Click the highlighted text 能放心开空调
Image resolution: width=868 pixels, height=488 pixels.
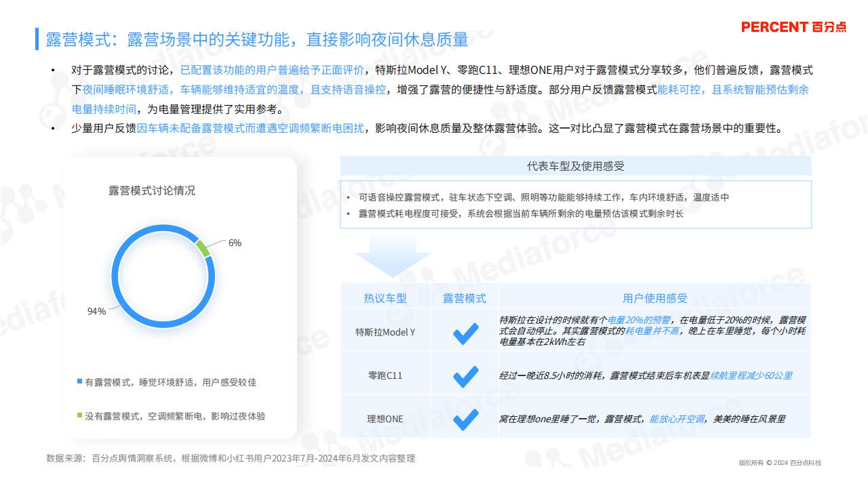point(677,419)
